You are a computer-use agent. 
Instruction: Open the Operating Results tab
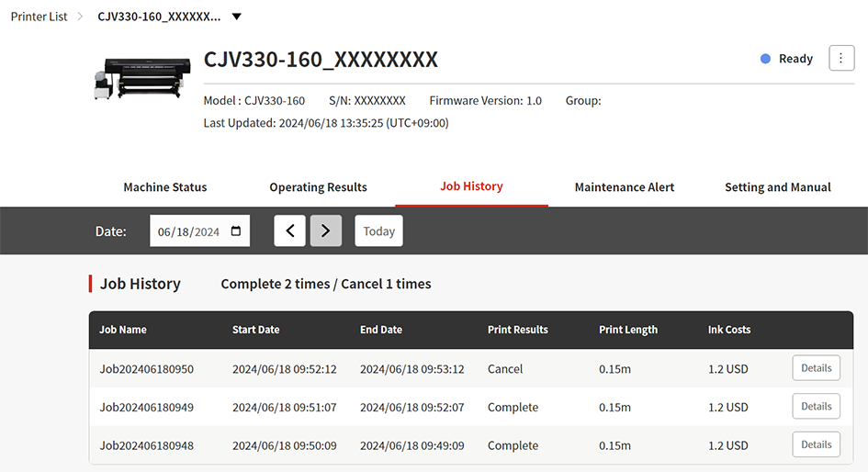coord(318,187)
